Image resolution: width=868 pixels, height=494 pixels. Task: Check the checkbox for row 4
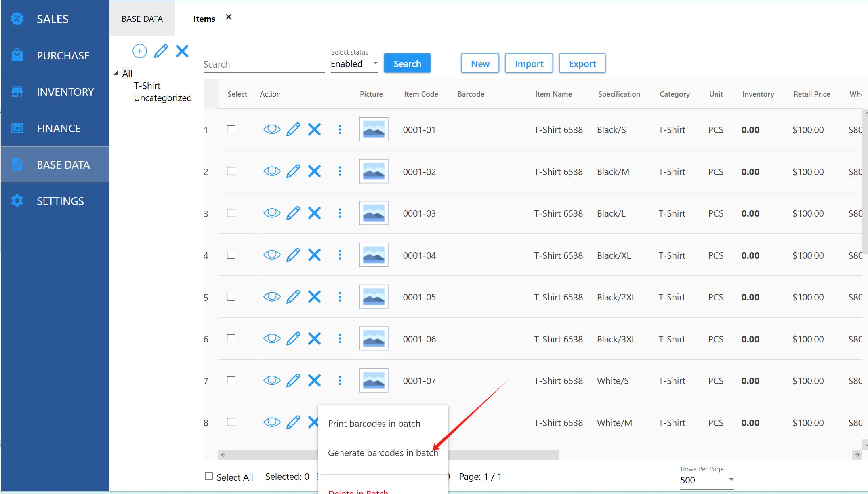(231, 255)
